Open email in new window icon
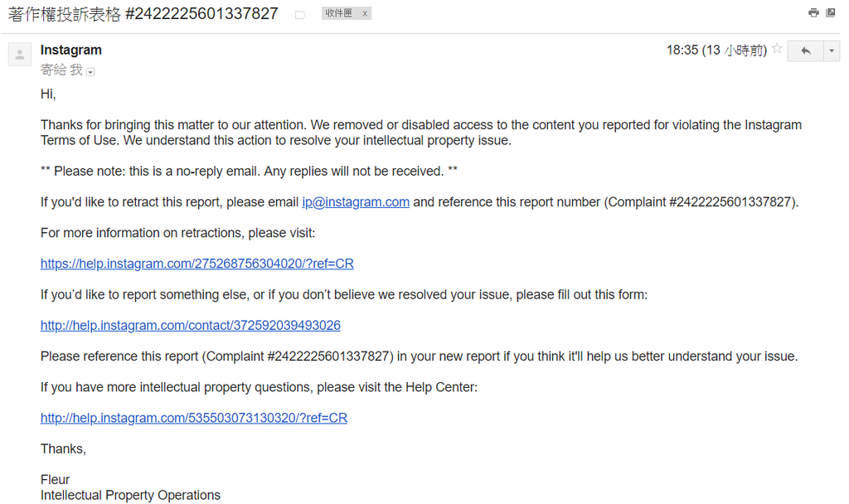Viewport: 849px width, 504px height. tap(831, 12)
